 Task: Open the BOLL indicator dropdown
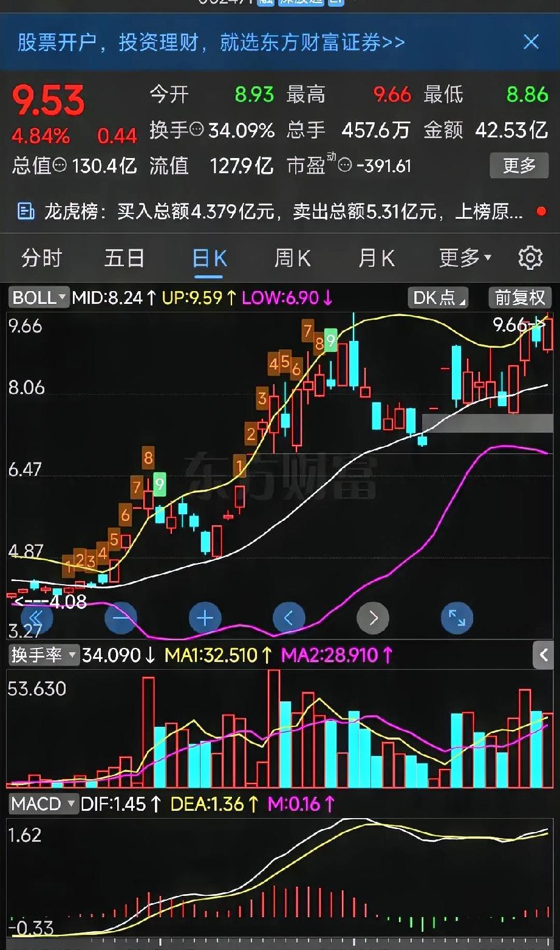(x=38, y=298)
